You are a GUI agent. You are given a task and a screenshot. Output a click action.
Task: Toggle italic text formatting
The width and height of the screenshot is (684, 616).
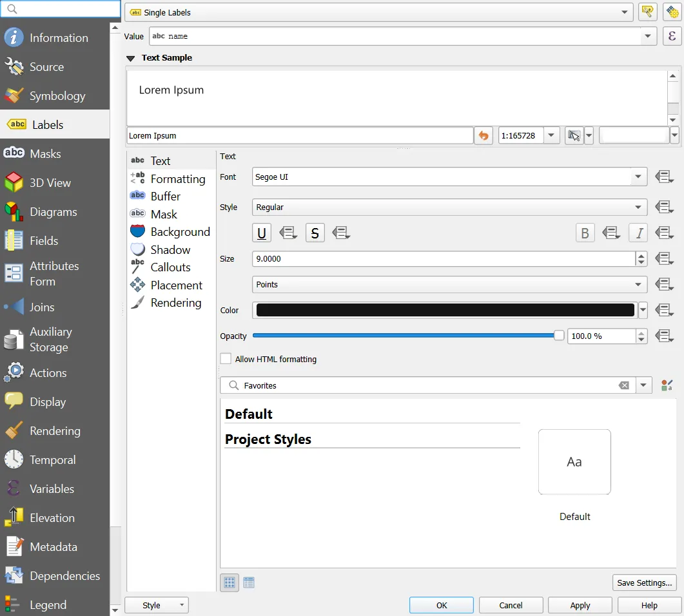(x=638, y=233)
